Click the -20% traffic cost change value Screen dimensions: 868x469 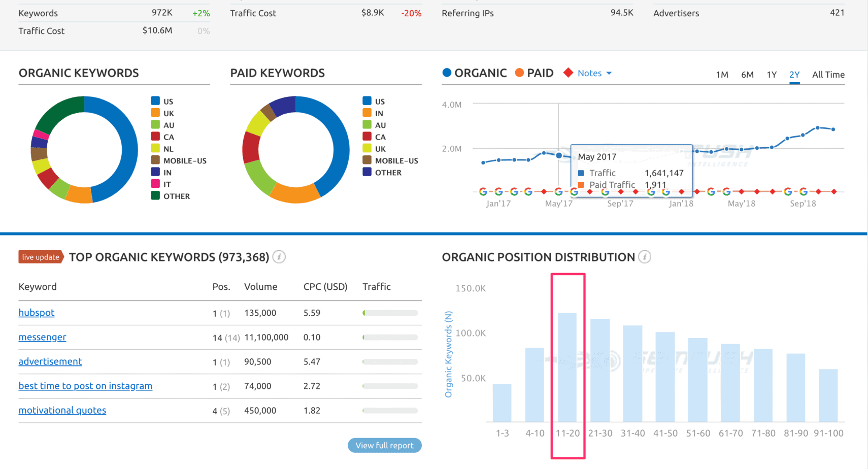point(411,13)
